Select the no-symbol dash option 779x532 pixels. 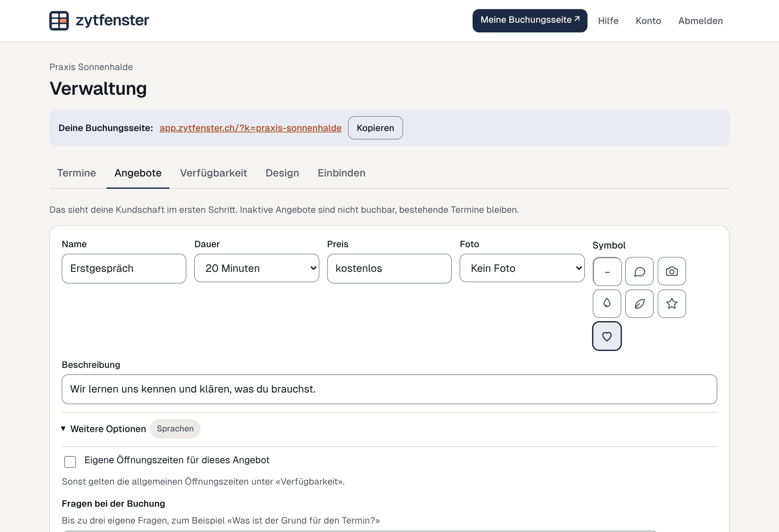607,272
